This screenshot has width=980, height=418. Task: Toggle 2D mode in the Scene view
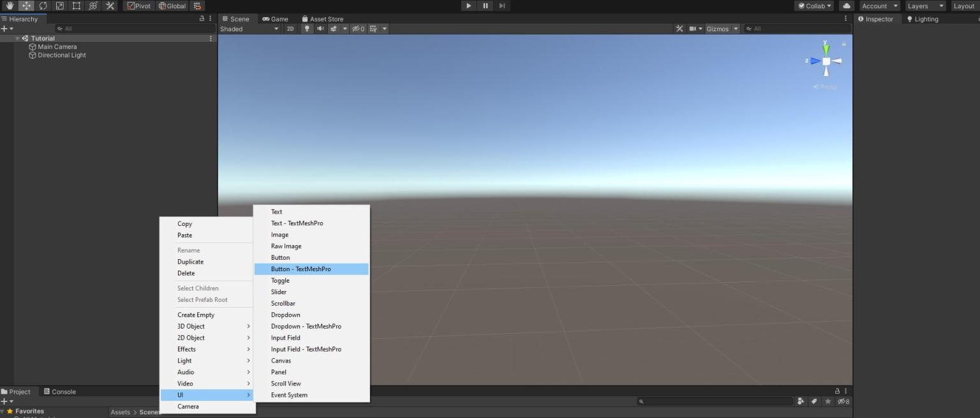(290, 28)
